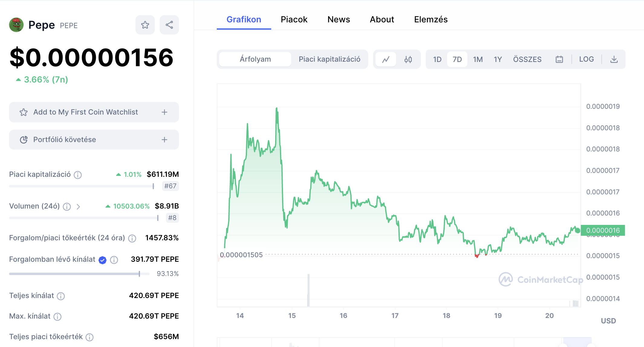Click the 1457.83% ratio value
The image size is (644, 347).
[162, 238]
